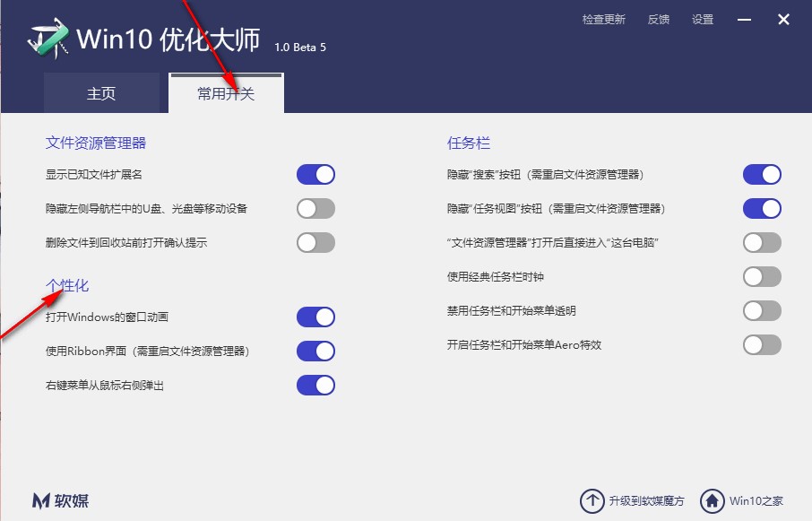Image resolution: width=812 pixels, height=521 pixels.
Task: Click the 个性化 section heading
Action: coord(67,285)
